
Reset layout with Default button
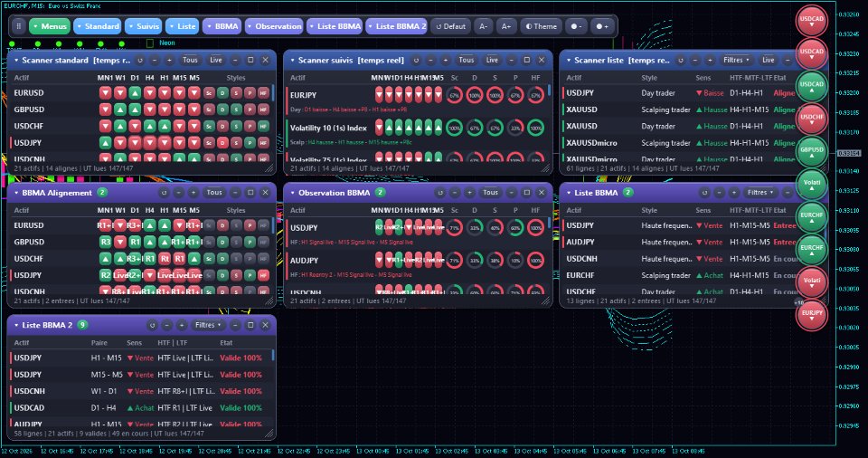(450, 26)
